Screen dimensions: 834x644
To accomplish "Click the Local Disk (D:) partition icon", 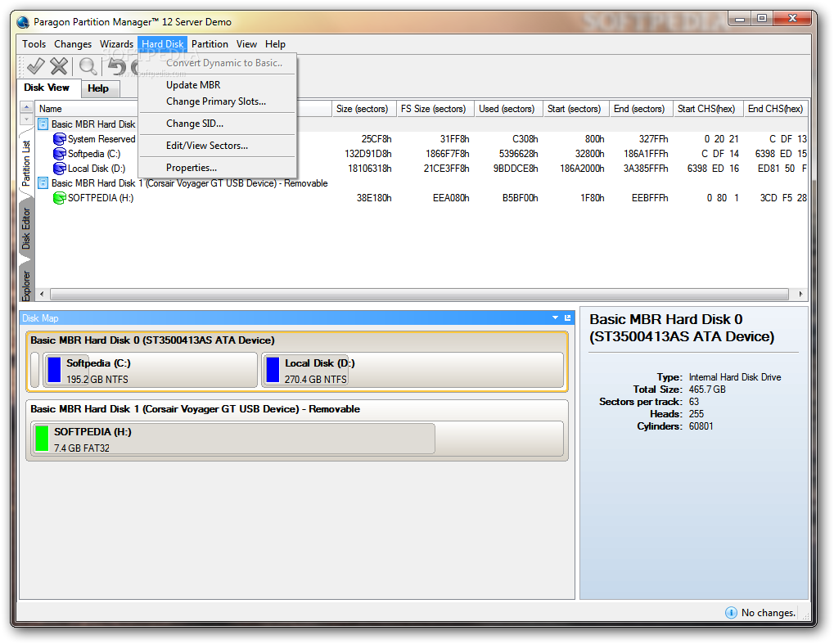I will click(60, 169).
